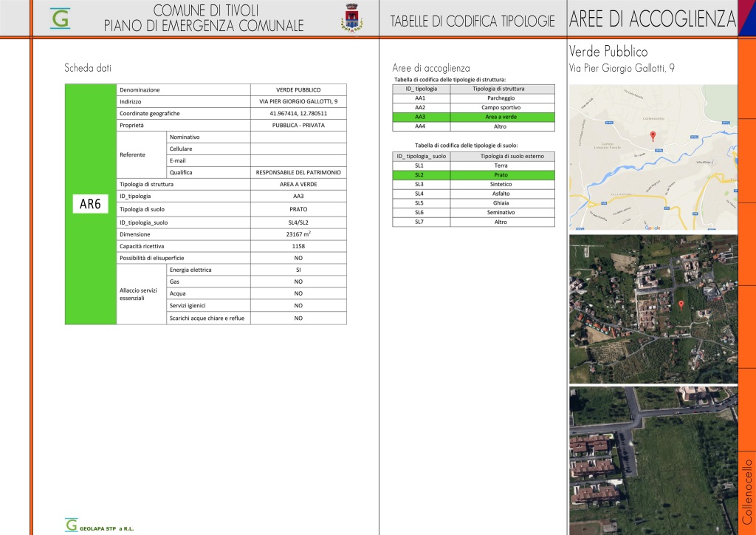Click the "AA1" code in the structure table
The width and height of the screenshot is (756, 535).
click(420, 98)
